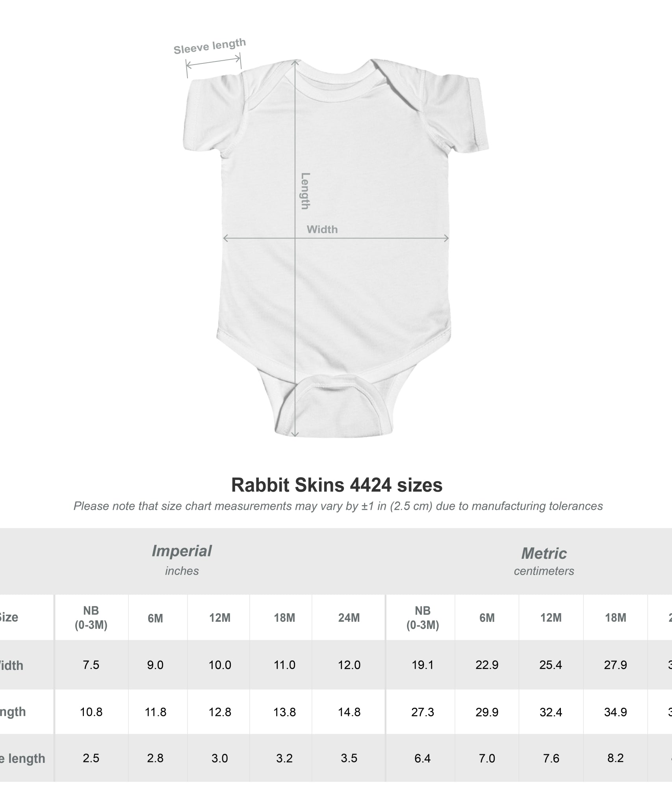Click the "centimeters" unit subheading
This screenshot has height=807, width=672.
[544, 571]
